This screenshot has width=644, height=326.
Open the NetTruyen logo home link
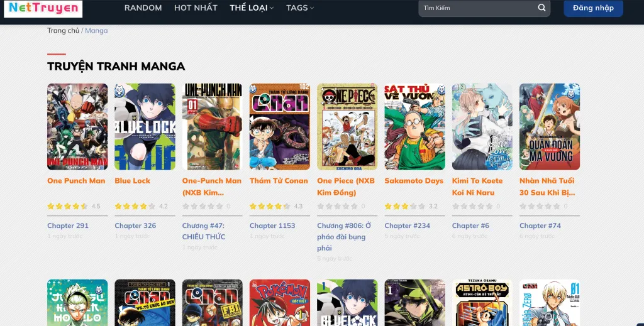click(43, 8)
